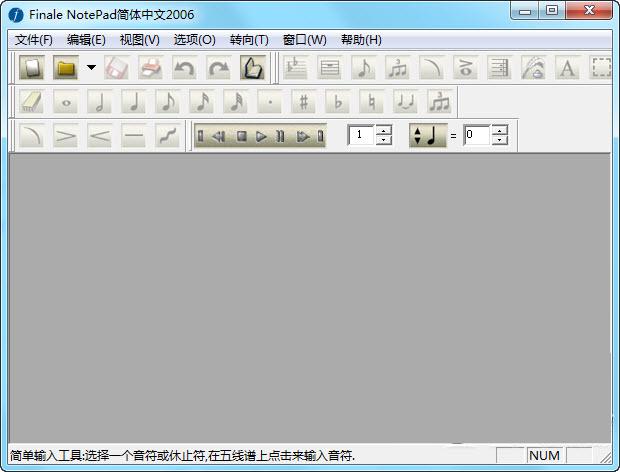Toggle the tuplet entry button in note palette
The width and height of the screenshot is (620, 472).
point(440,102)
